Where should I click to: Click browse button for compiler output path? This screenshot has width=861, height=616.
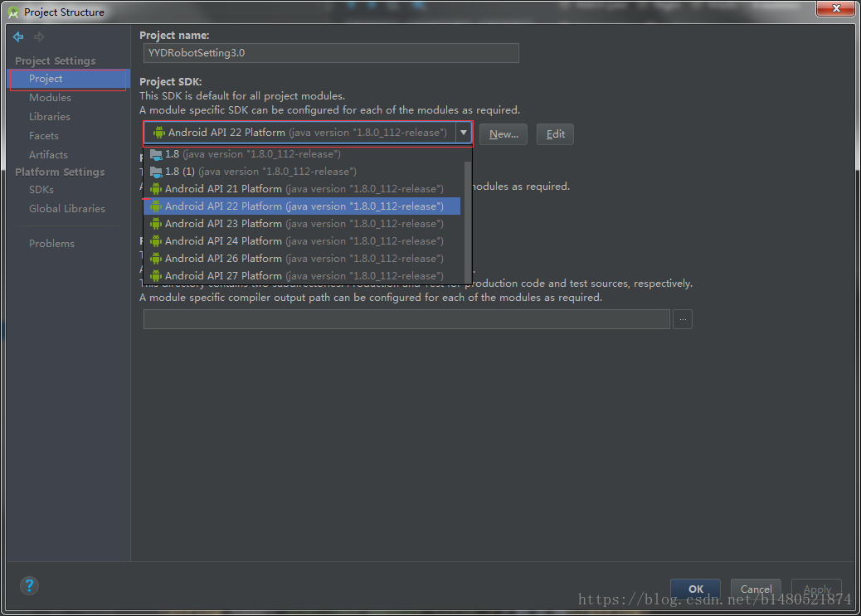(x=683, y=319)
